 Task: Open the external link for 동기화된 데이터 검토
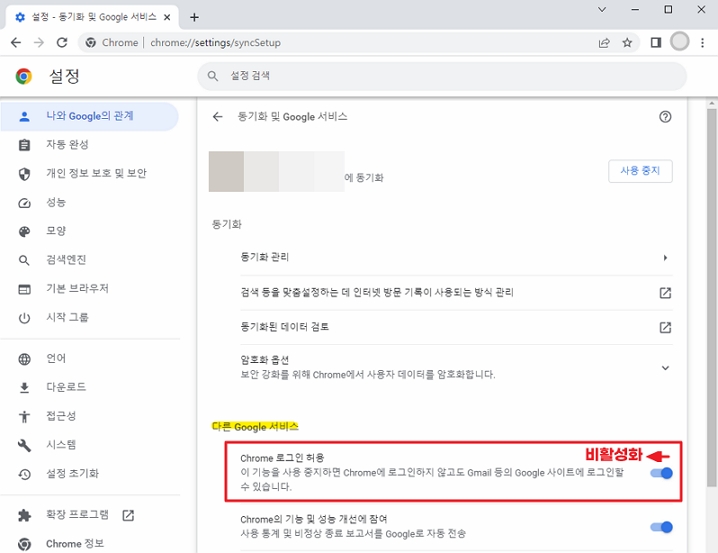665,327
